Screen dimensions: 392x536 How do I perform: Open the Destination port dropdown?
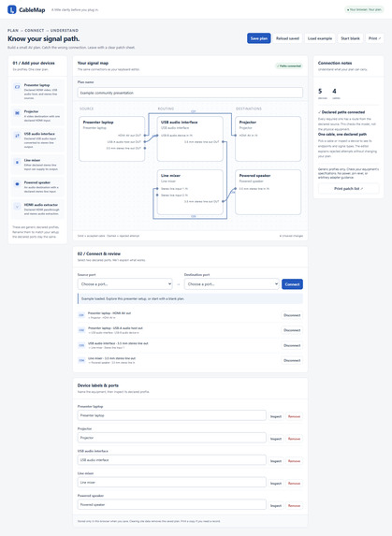232,284
